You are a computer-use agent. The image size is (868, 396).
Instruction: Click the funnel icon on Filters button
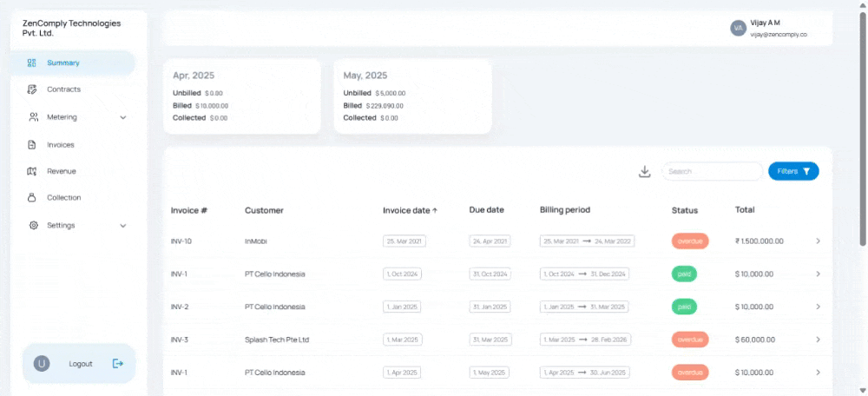(806, 171)
